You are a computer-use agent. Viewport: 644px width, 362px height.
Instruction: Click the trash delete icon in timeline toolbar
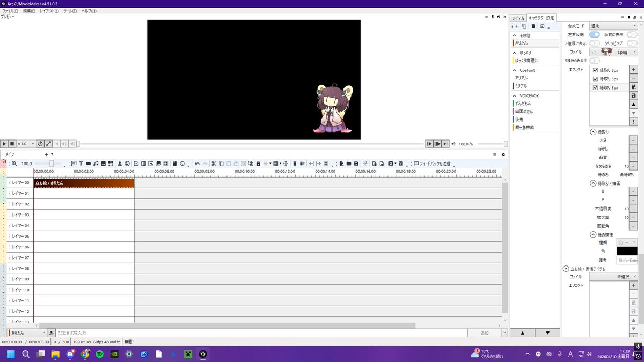pos(295,164)
